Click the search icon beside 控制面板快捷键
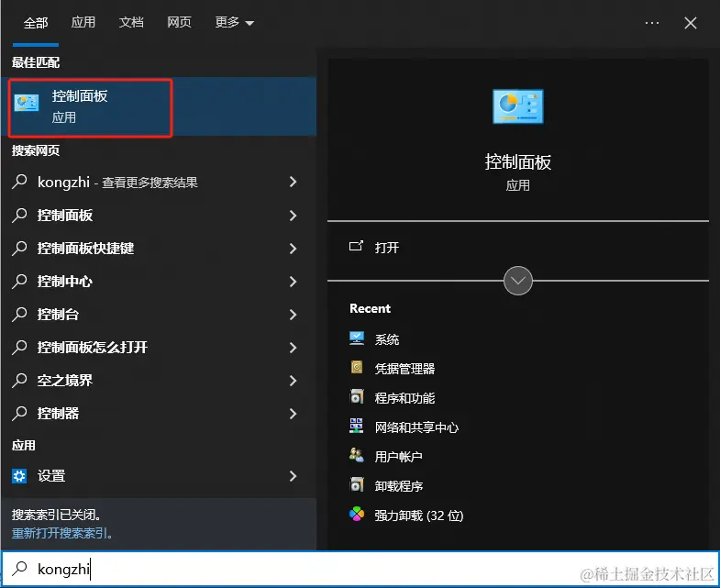720x588 pixels. click(x=20, y=248)
